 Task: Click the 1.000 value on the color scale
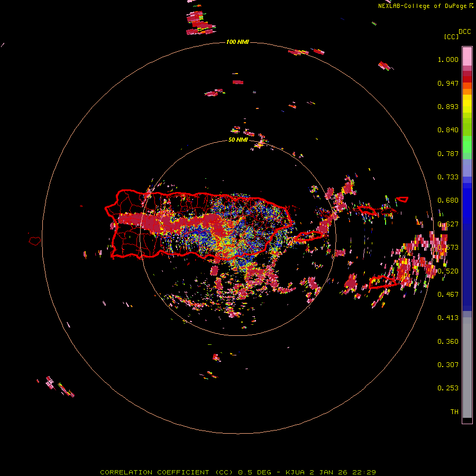click(448, 59)
